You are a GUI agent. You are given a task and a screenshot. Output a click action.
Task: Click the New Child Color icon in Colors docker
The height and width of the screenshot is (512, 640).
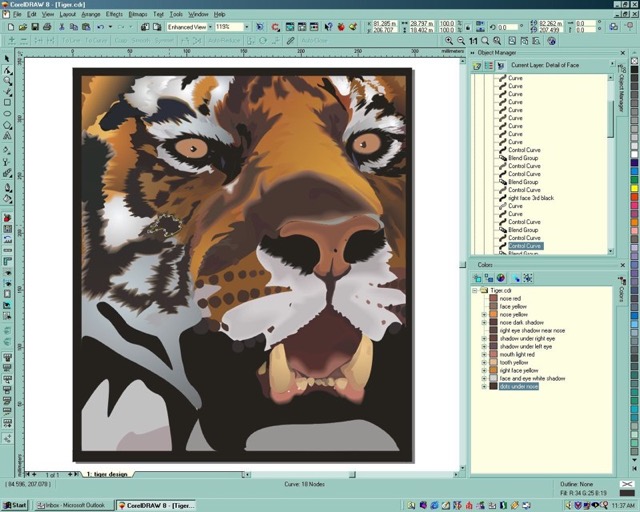489,278
